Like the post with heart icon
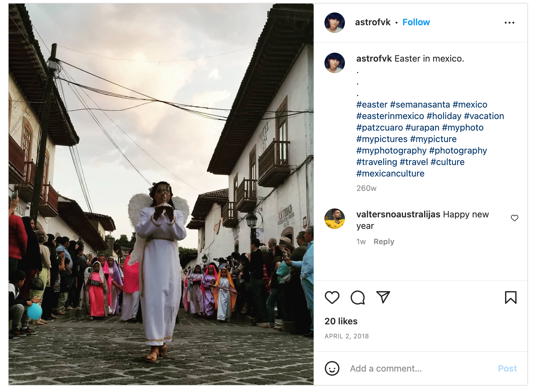Screen dimensions: 536x392 pos(332,298)
